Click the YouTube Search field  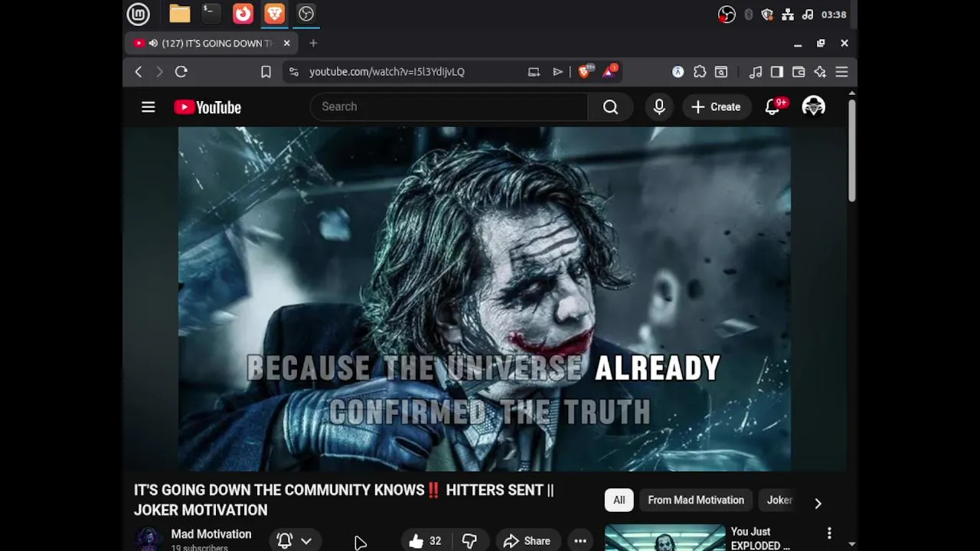point(449,106)
